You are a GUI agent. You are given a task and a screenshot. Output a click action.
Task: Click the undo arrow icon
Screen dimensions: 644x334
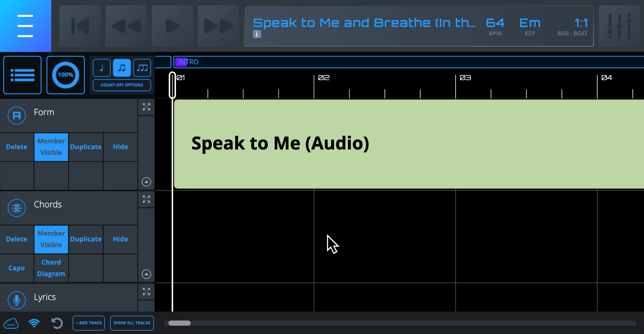pos(57,323)
